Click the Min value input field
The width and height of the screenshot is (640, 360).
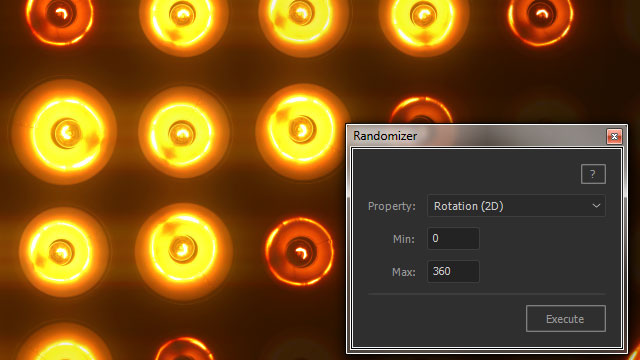pyautogui.click(x=453, y=238)
